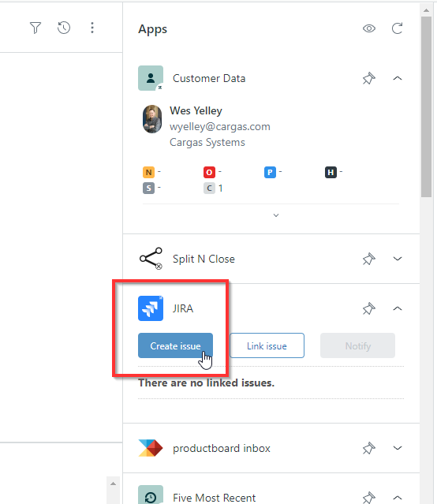
Task: Click the Create issue button
Action: [175, 345]
